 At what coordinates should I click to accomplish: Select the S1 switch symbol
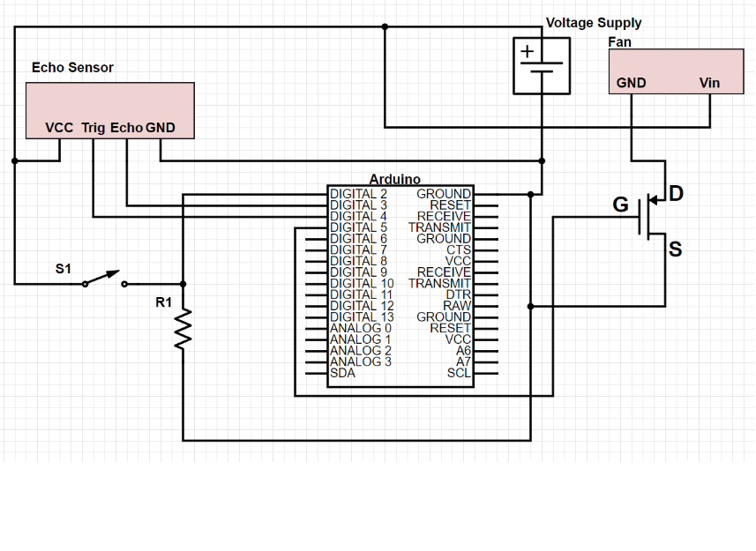coord(105,279)
